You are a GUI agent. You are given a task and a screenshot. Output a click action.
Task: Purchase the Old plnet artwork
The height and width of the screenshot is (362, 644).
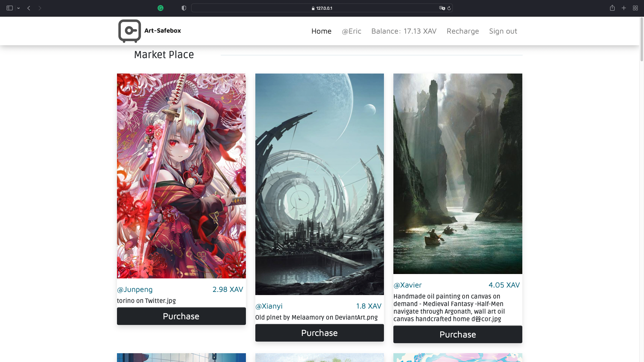pyautogui.click(x=319, y=333)
